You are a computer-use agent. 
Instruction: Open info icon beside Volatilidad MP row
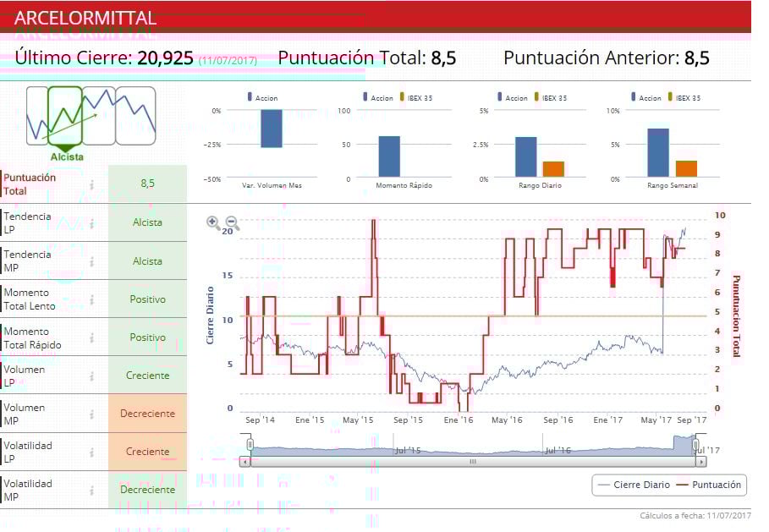(x=91, y=491)
